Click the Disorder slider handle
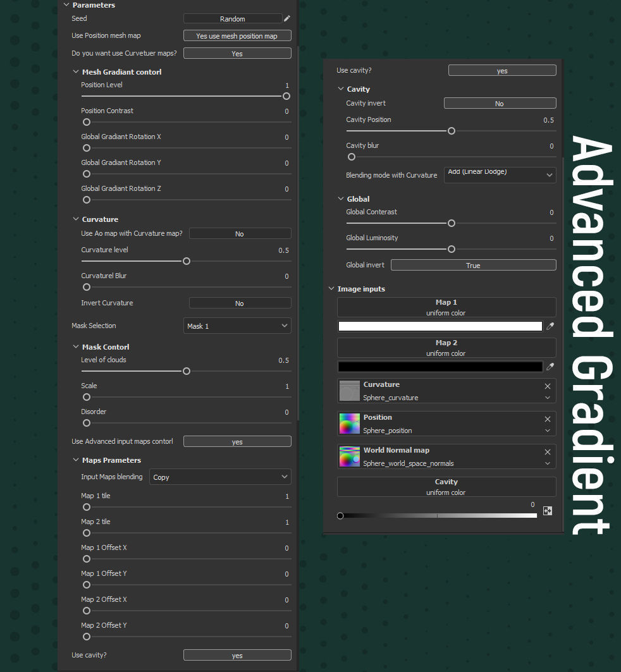This screenshot has height=672, width=621. pos(87,423)
